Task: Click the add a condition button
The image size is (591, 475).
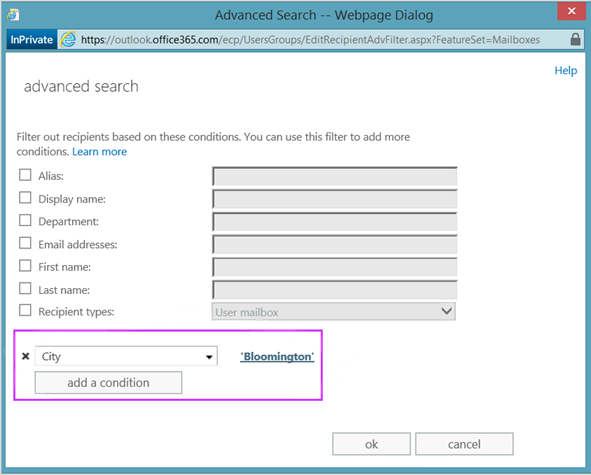Action: point(109,383)
